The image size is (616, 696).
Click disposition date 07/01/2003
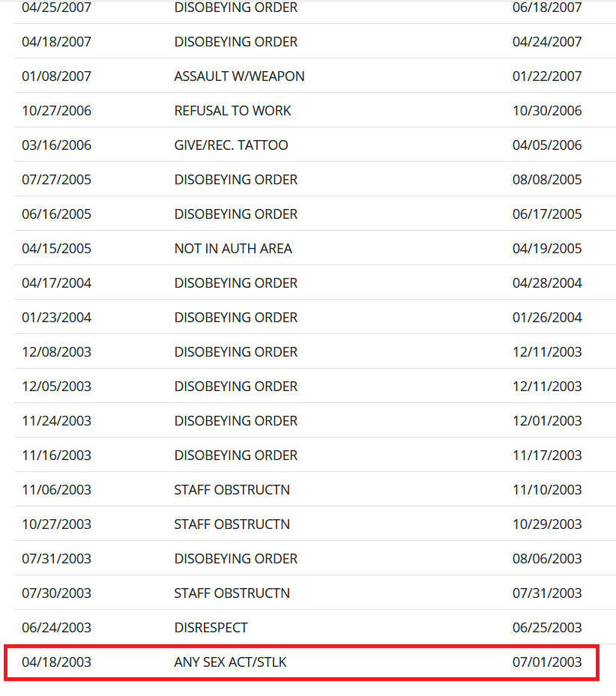point(547,662)
